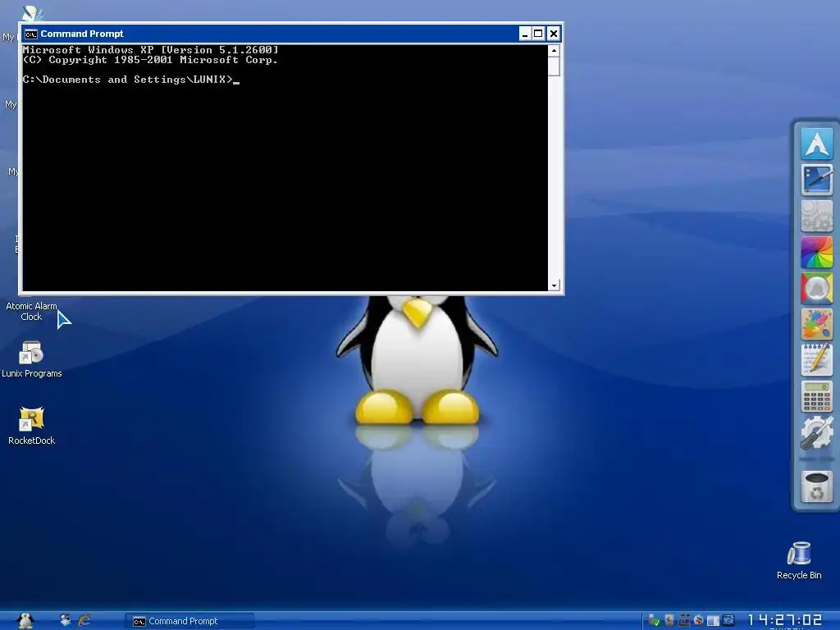The height and width of the screenshot is (630, 840).
Task: Open the Command Prompt system menu icon
Action: (31, 34)
